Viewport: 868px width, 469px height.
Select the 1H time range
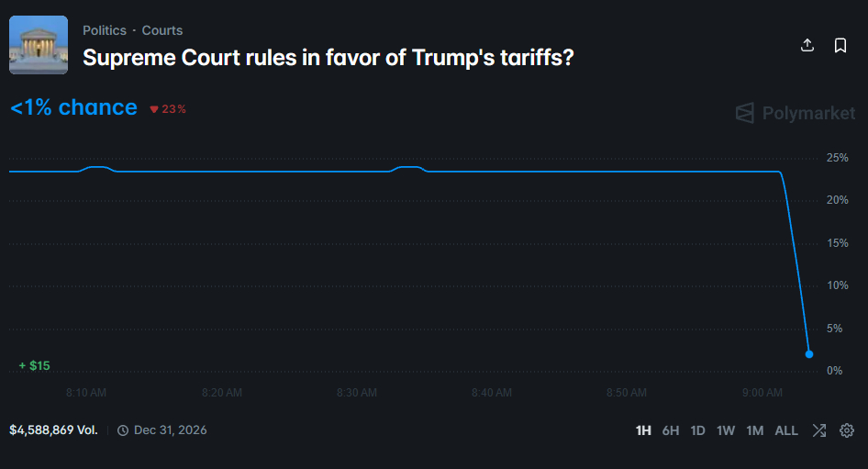643,430
